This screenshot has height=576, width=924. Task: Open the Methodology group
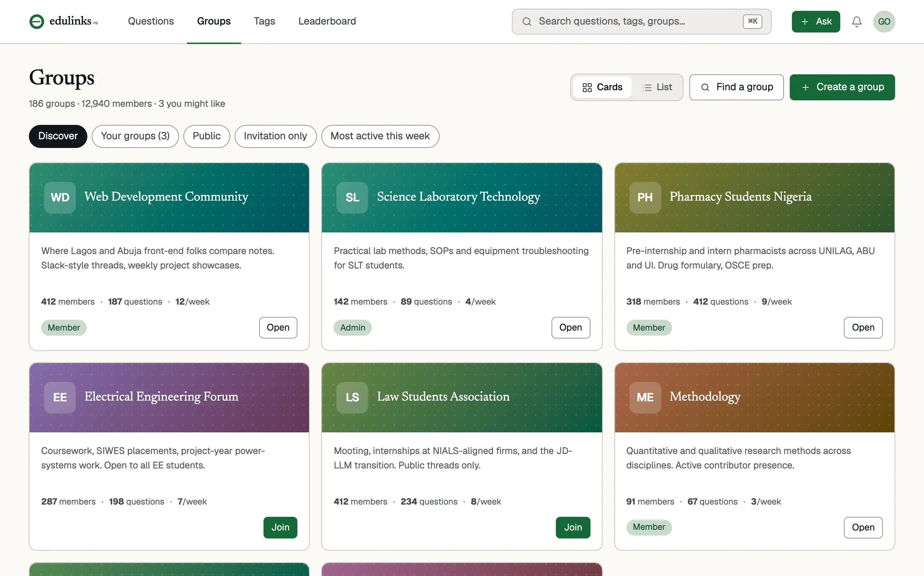863,528
